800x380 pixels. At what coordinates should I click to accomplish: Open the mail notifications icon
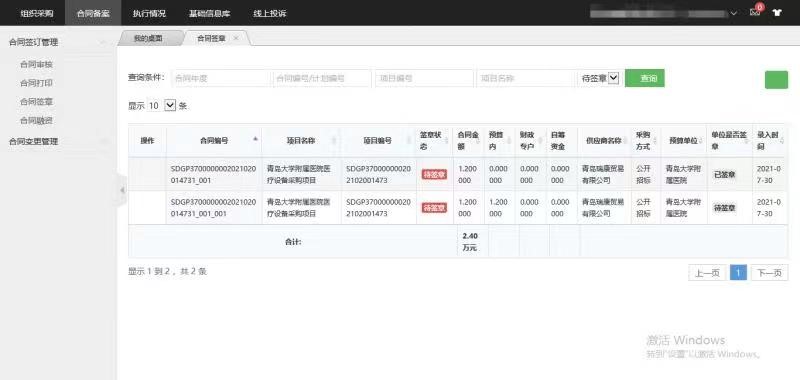pyautogui.click(x=756, y=13)
